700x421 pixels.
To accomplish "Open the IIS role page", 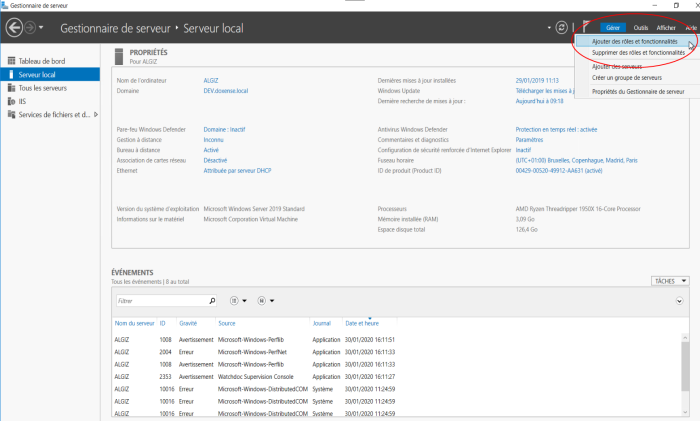I will tap(24, 100).
